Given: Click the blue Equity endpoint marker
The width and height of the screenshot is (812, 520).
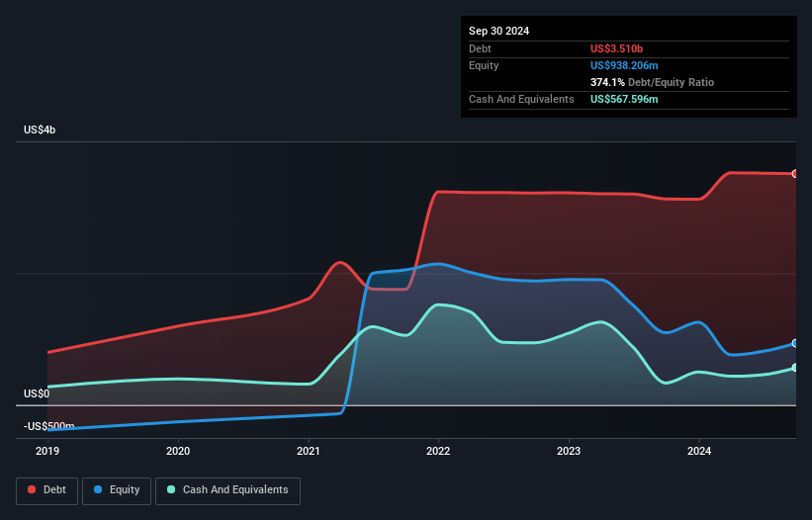Looking at the screenshot, I should tap(795, 343).
